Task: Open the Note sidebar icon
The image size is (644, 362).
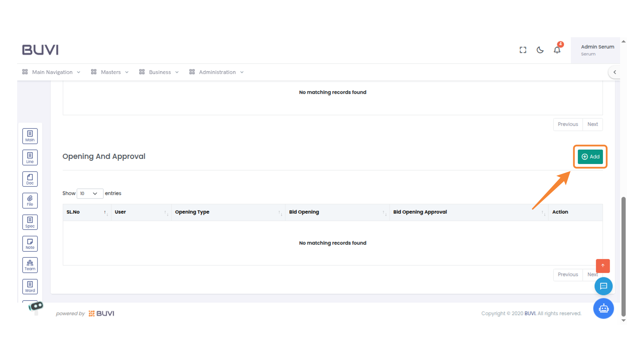Action: point(30,244)
